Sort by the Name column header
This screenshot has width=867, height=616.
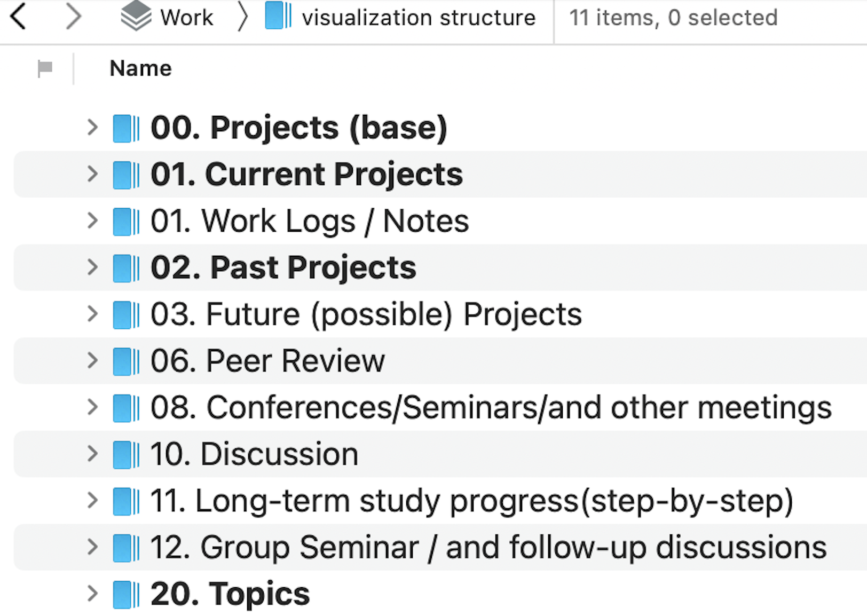coord(140,68)
